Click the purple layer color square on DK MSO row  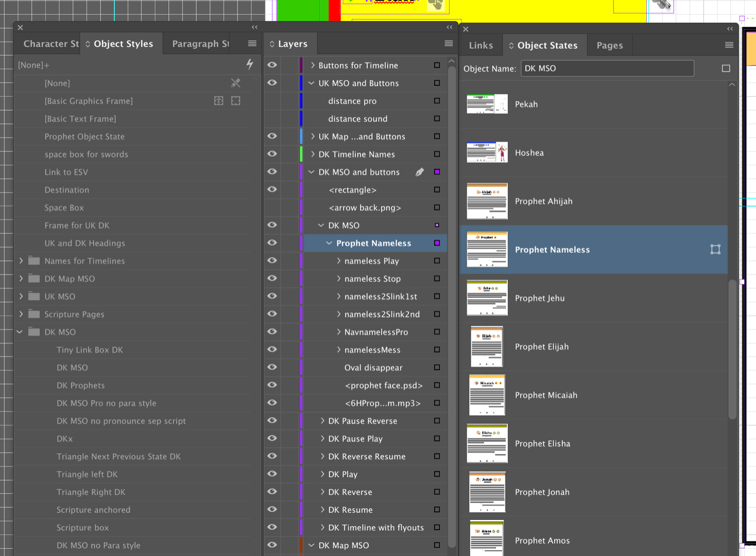pyautogui.click(x=437, y=225)
